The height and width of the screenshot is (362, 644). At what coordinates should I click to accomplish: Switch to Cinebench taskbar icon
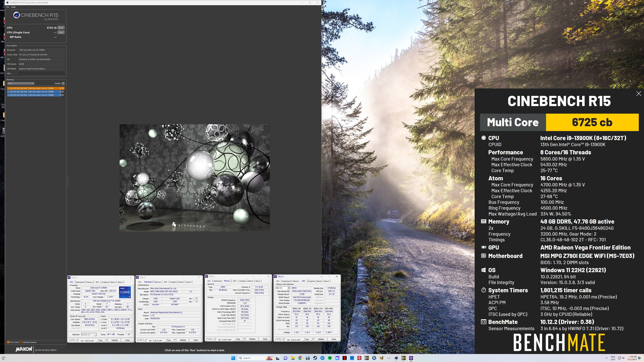point(396,358)
